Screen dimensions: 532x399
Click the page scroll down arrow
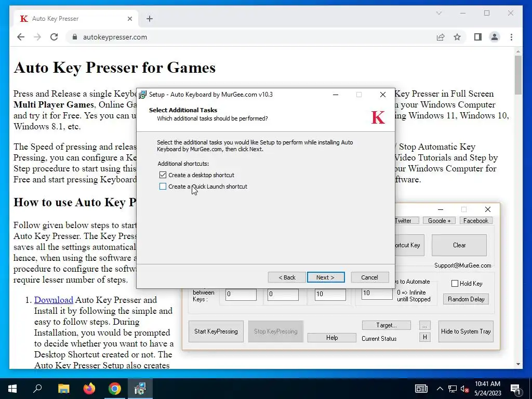click(518, 364)
